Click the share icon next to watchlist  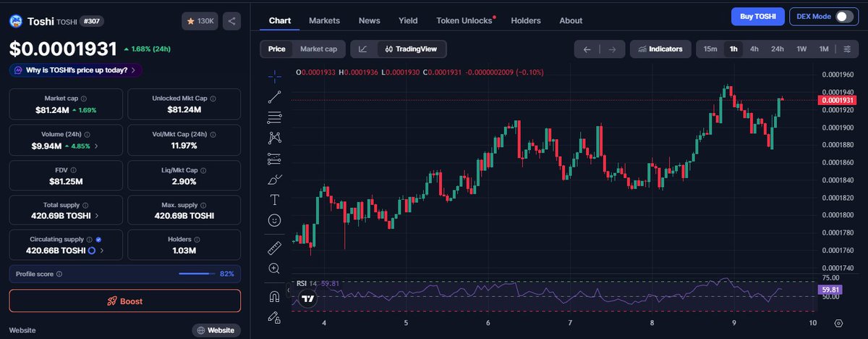click(x=232, y=21)
